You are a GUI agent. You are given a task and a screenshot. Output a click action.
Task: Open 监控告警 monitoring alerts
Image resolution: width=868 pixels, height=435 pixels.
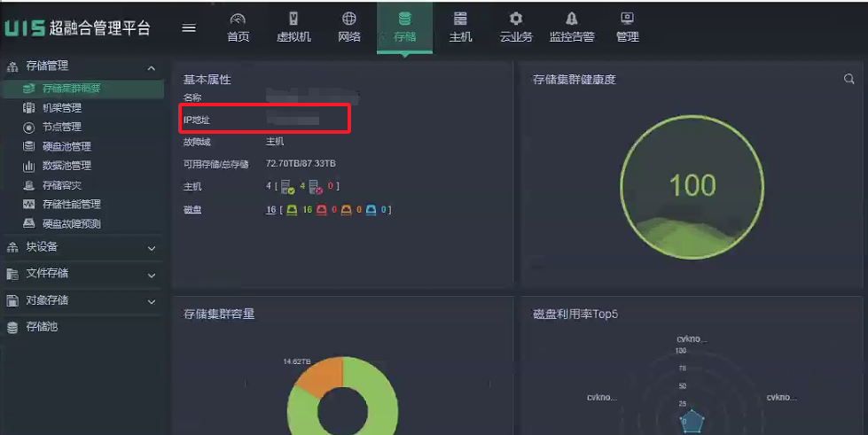coord(572,27)
